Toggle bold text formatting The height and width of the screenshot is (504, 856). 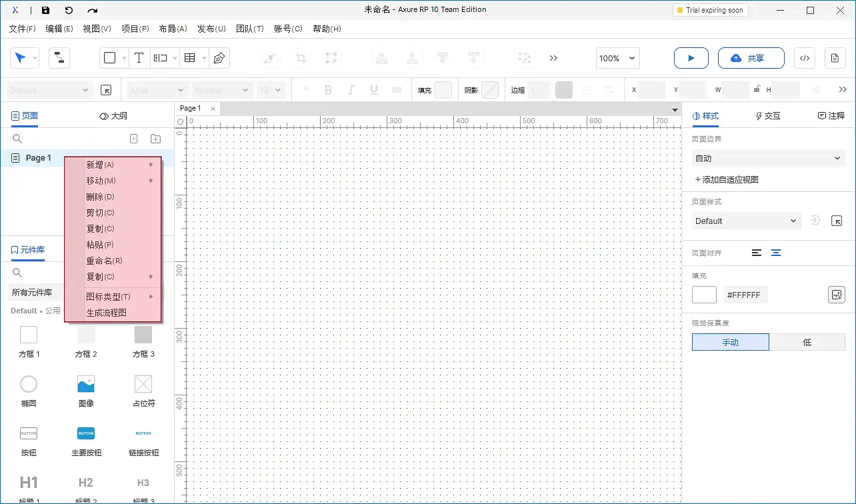tap(328, 89)
